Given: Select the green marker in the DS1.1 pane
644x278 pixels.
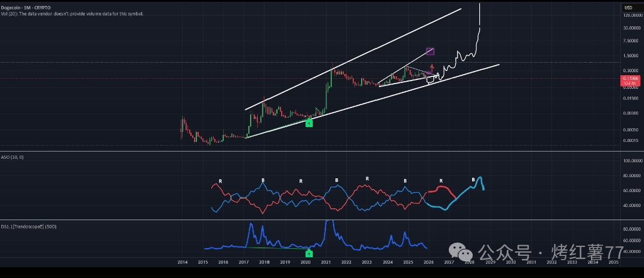Looking at the screenshot, I should (x=309, y=254).
